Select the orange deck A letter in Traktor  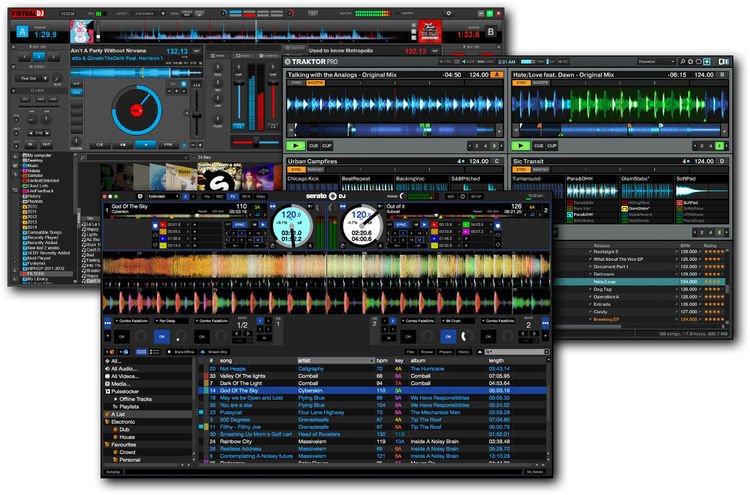tap(497, 75)
